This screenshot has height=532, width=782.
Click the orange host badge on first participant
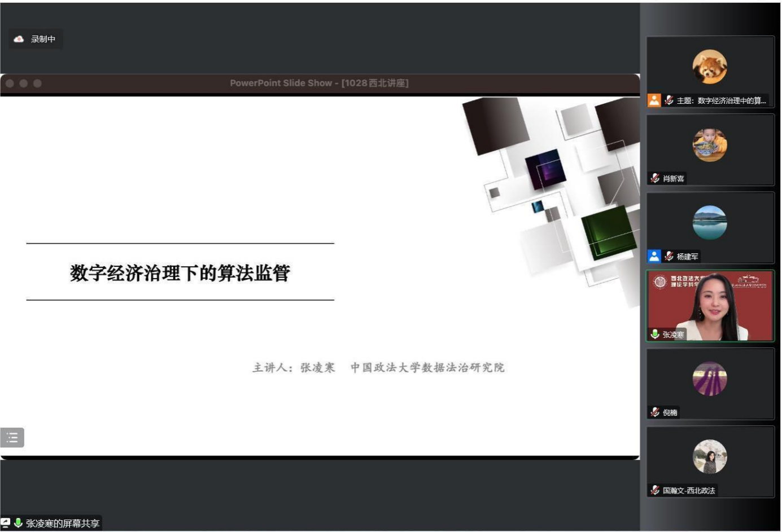(x=654, y=100)
